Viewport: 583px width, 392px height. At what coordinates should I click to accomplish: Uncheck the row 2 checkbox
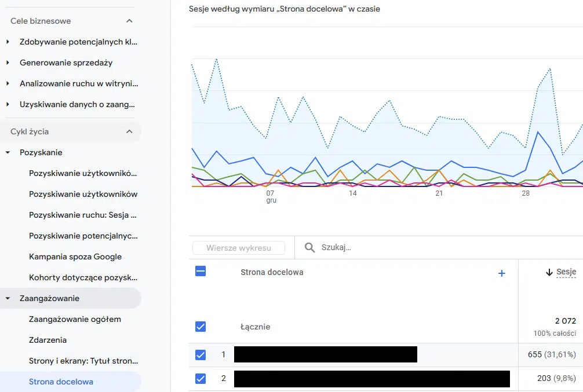click(x=201, y=379)
